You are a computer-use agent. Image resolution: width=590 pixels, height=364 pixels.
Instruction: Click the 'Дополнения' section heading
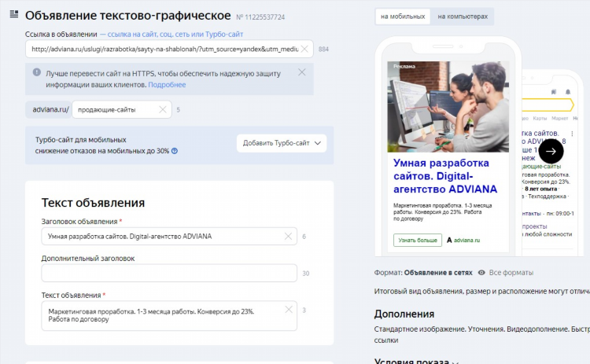(404, 314)
